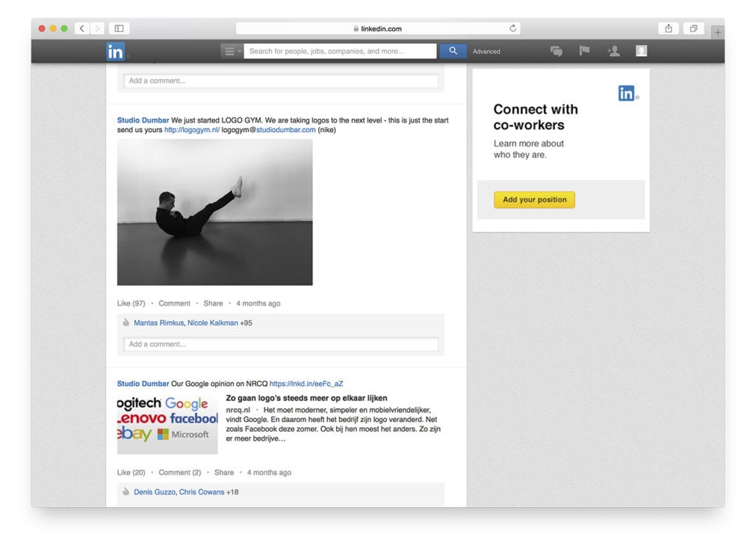
Task: Open Studio Dumbar link on LOGO GYM post
Action: tap(142, 120)
